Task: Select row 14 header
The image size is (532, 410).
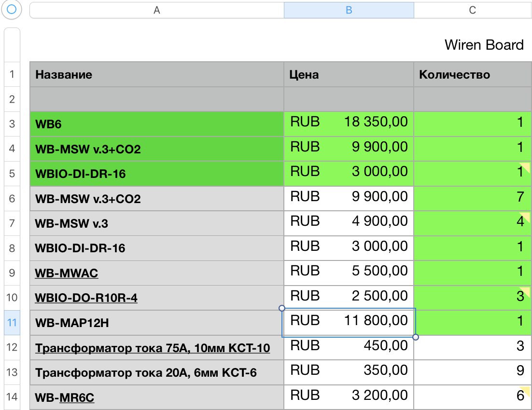Action: (x=12, y=397)
